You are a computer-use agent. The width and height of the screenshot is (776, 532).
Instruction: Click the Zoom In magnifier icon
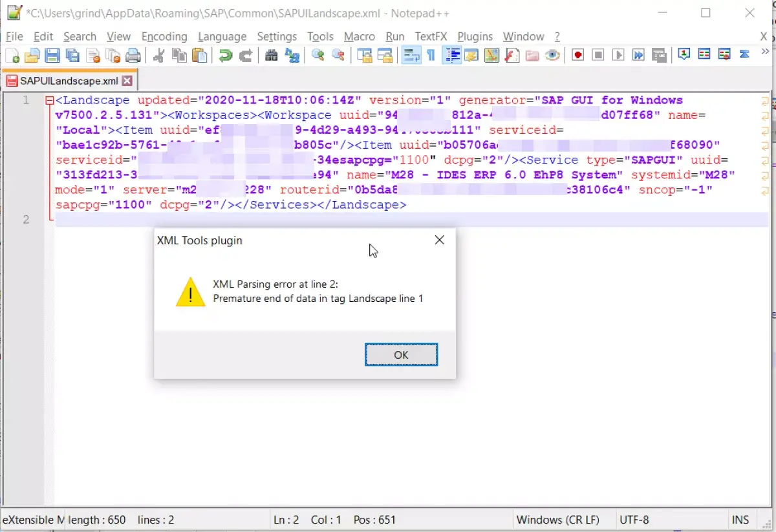[x=318, y=56]
